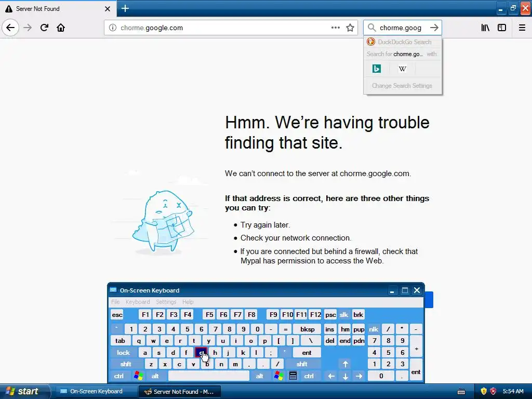Image resolution: width=532 pixels, height=399 pixels.
Task: Toggle the nlk num lock key
Action: point(374,329)
